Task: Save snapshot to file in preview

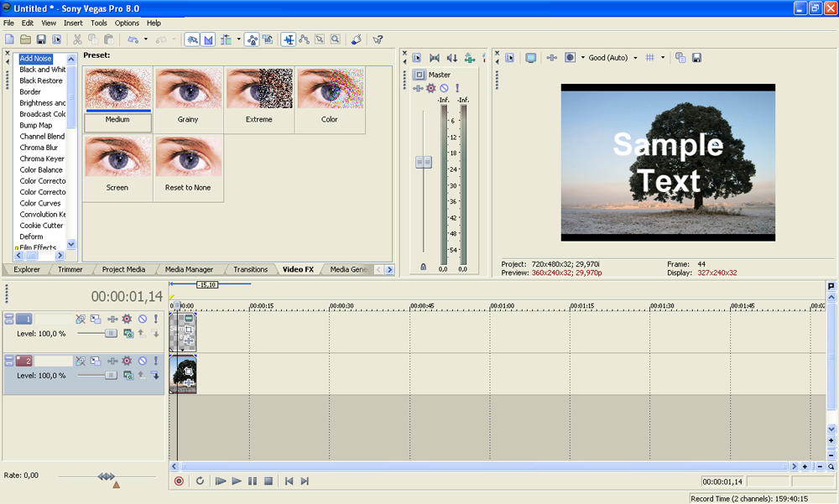Action: click(x=696, y=58)
